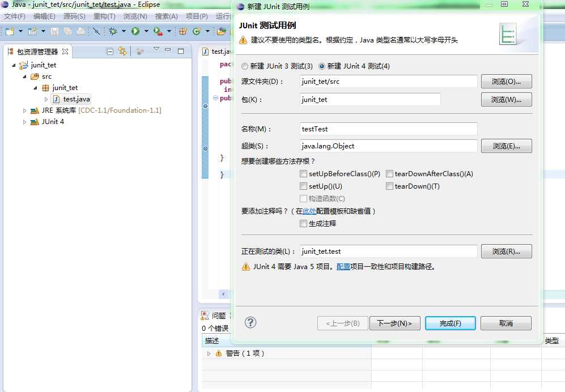The image size is (565, 392).
Task: Click the 正在测试的类 field
Action: tap(388, 252)
